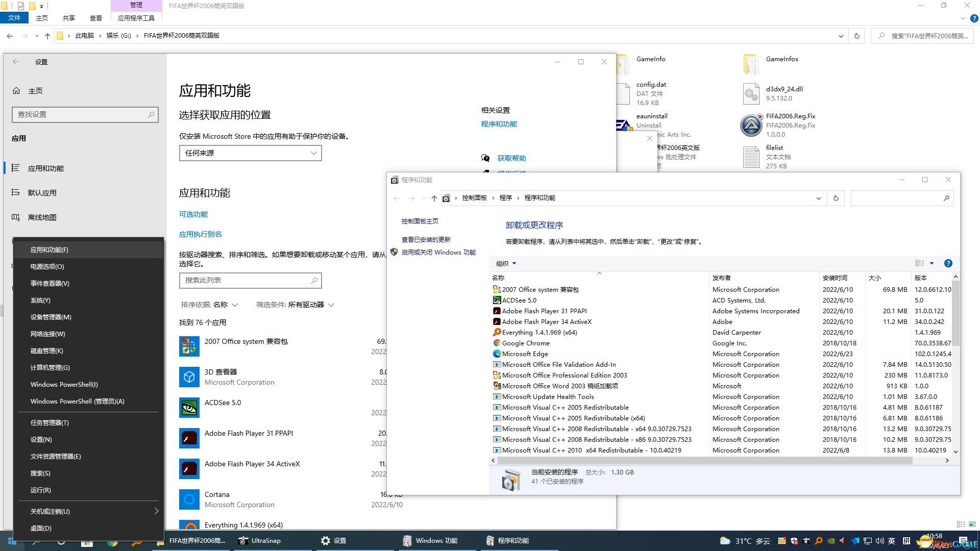Viewport: 980px width, 551px height.
Task: Click ACDSee 5.0 icon in Settings list
Action: [189, 408]
